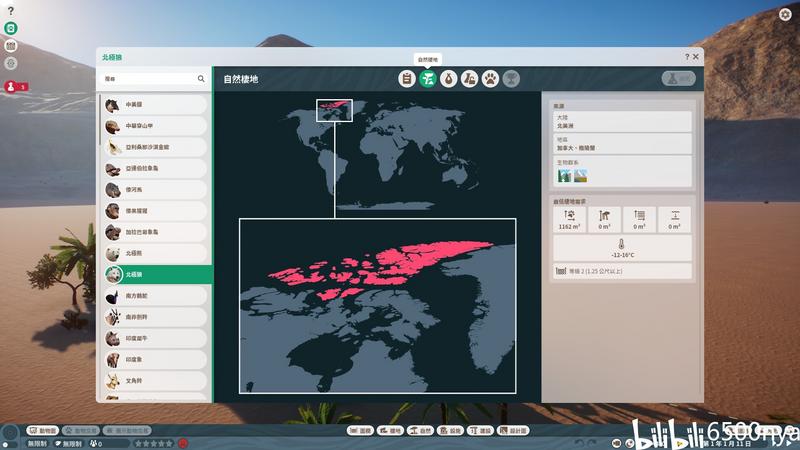Screen dimensions: 800x450
Task: Open the general info clipboard tab
Action: point(407,79)
